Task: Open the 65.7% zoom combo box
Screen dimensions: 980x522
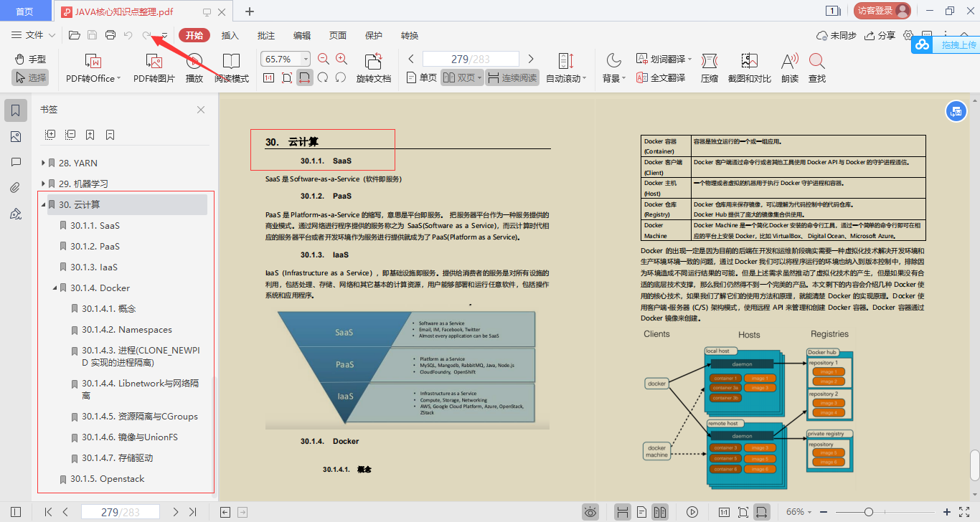Action: coord(286,59)
